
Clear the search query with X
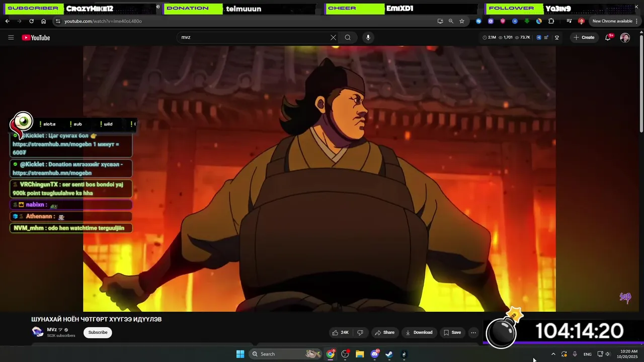click(x=333, y=37)
